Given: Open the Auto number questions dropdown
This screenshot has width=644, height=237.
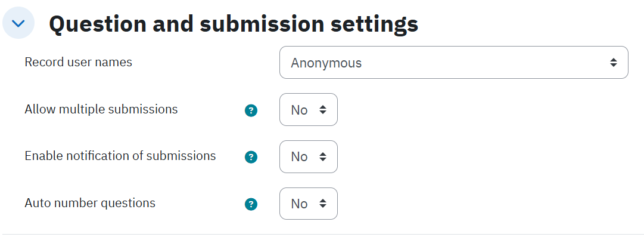Looking at the screenshot, I should click(309, 204).
